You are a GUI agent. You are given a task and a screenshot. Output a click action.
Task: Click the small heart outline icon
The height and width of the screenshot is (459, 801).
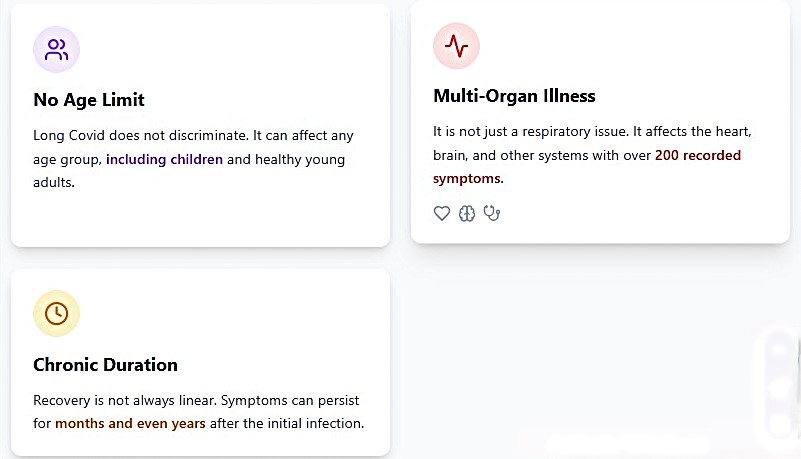coord(442,213)
